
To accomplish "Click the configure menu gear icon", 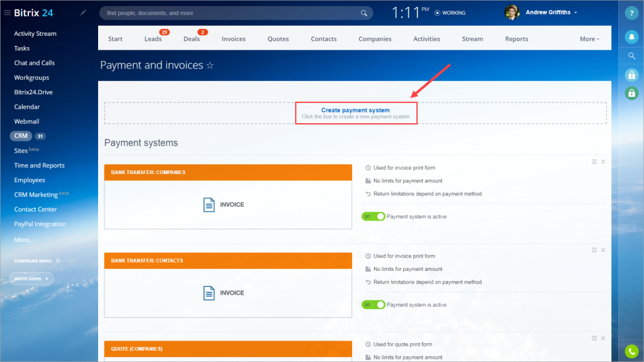I will coord(58,261).
